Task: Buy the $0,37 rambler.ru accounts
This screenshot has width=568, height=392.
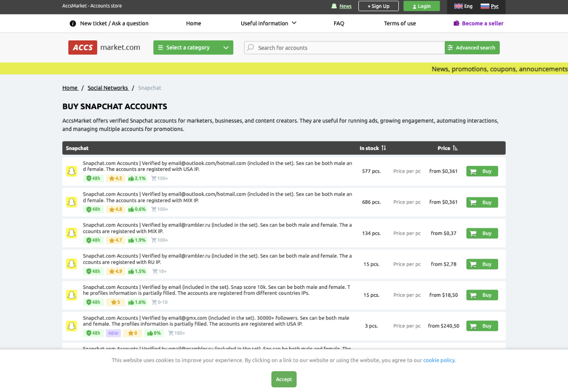Action: (x=482, y=233)
